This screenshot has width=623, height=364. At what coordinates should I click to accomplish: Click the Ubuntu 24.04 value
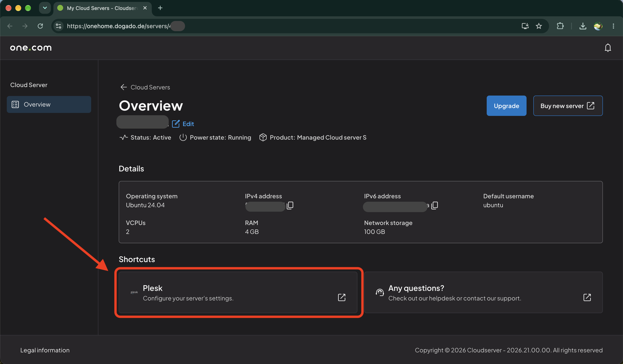click(145, 205)
